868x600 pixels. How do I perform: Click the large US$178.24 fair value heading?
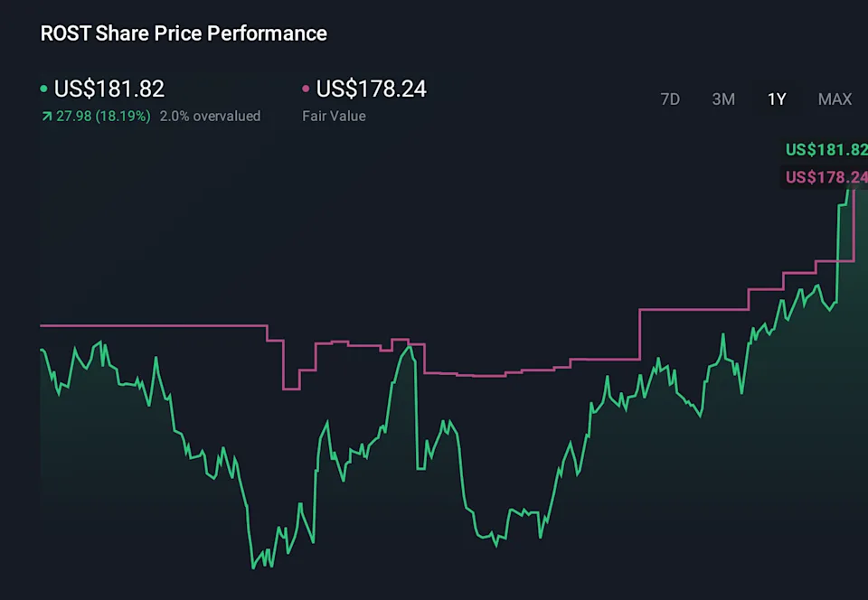(x=372, y=89)
